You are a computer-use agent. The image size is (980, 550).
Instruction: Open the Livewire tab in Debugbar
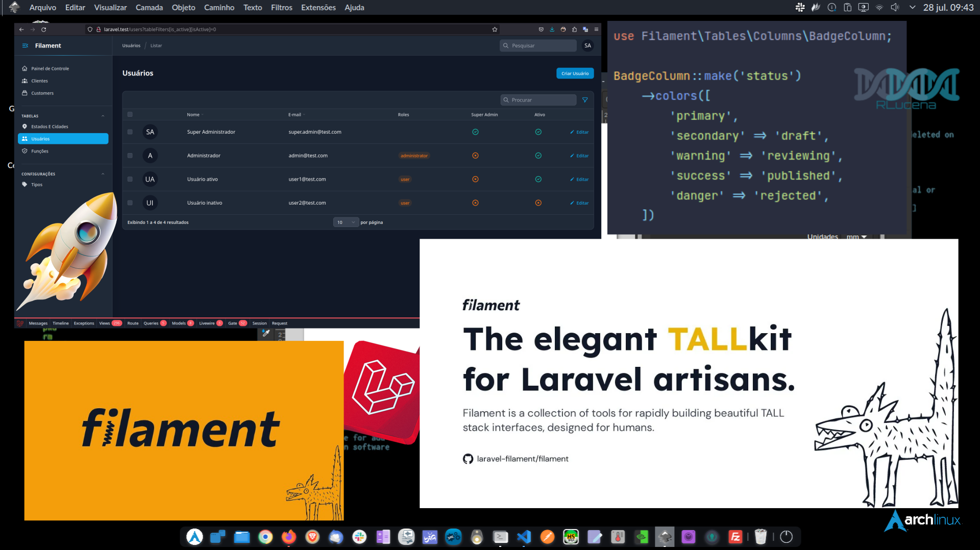coord(211,323)
